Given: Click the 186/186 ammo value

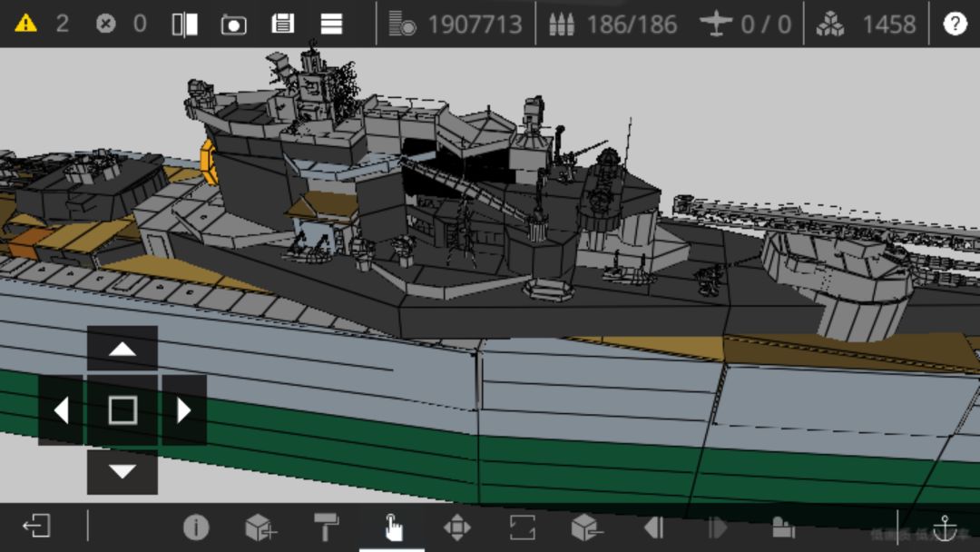Looking at the screenshot, I should [x=632, y=25].
